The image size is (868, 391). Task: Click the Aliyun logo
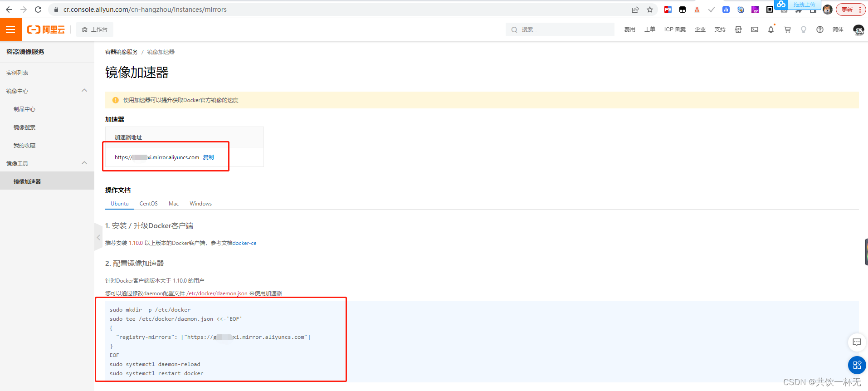[x=46, y=29]
